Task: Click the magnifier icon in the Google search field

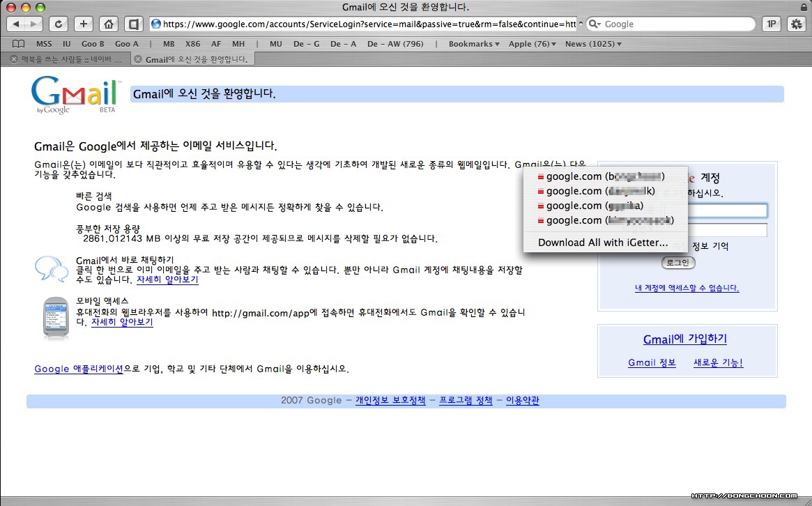Action: click(595, 24)
